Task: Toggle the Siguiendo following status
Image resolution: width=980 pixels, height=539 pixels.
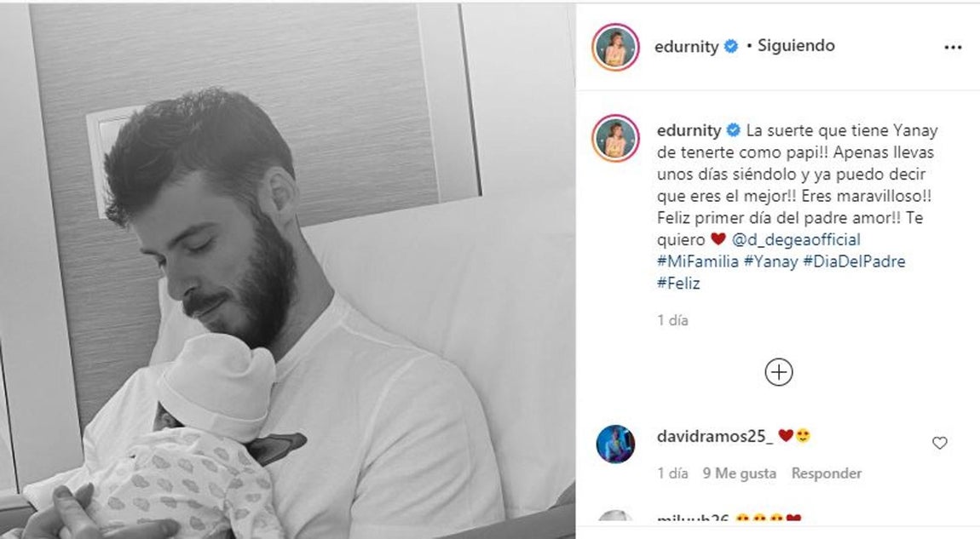Action: [796, 46]
